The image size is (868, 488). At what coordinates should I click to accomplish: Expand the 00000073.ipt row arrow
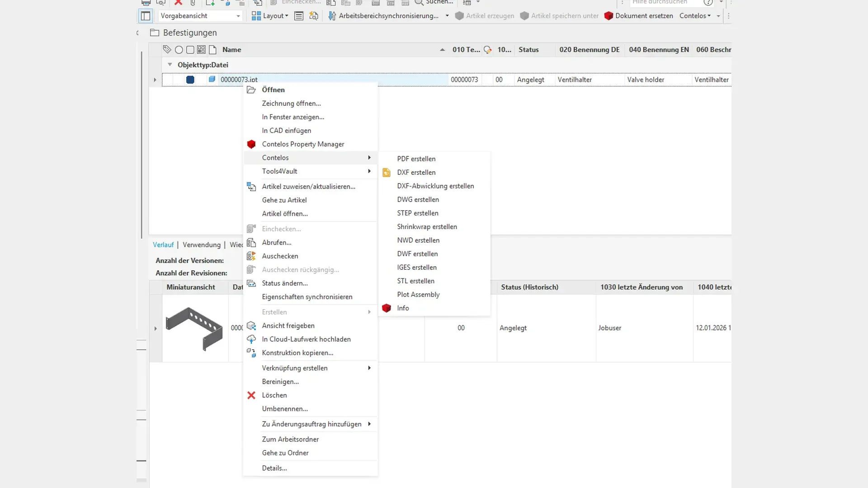pos(155,80)
